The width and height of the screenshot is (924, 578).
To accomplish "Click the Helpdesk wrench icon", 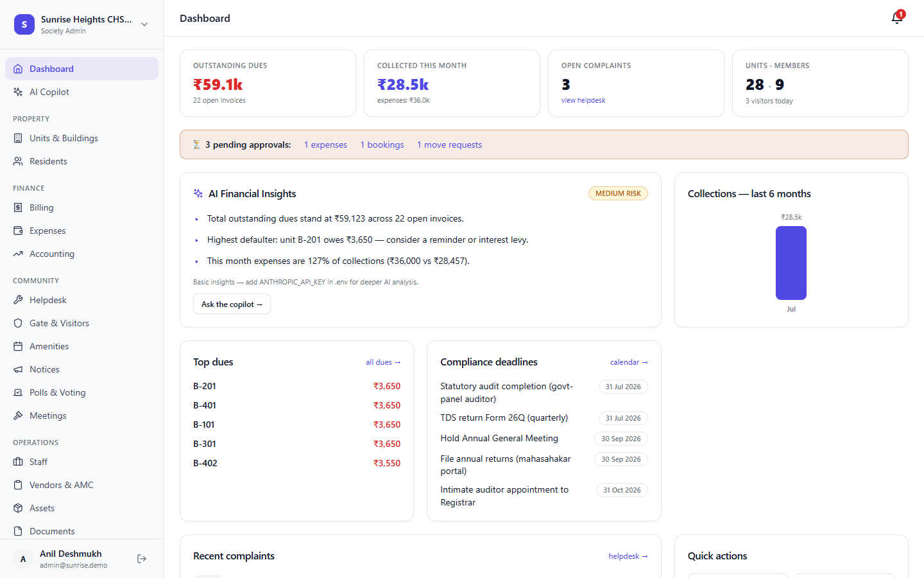I will point(18,300).
